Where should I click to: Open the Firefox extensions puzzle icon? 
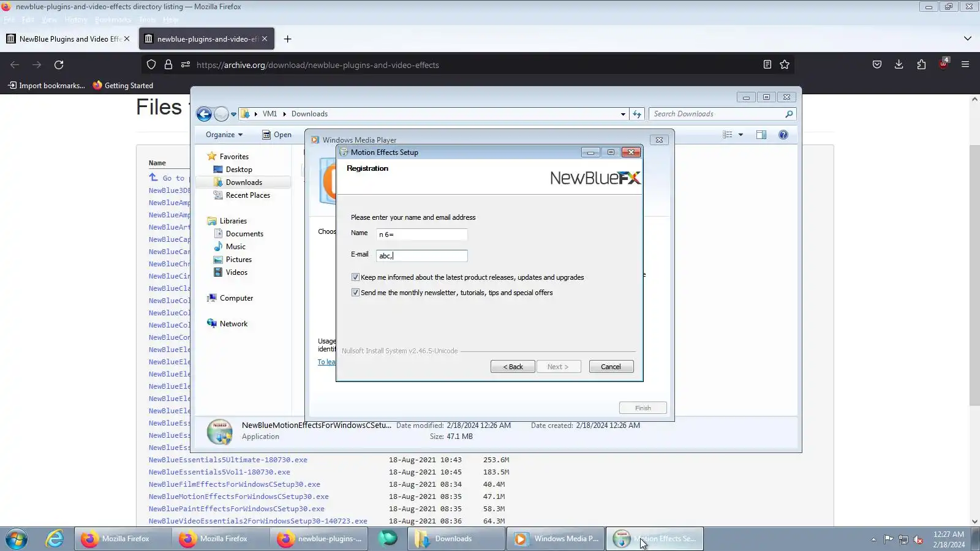[x=921, y=65]
